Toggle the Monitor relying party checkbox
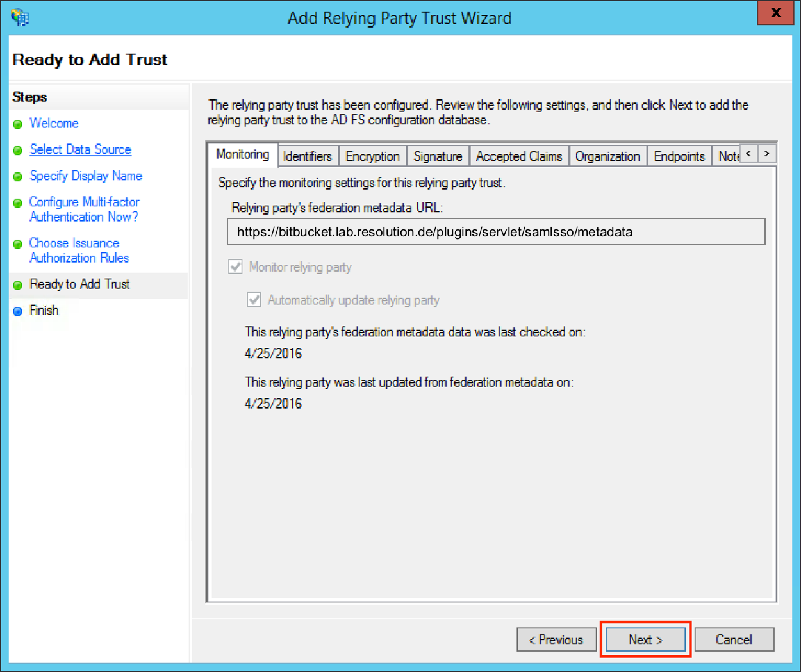Screen dimensions: 801x672 (x=236, y=266)
